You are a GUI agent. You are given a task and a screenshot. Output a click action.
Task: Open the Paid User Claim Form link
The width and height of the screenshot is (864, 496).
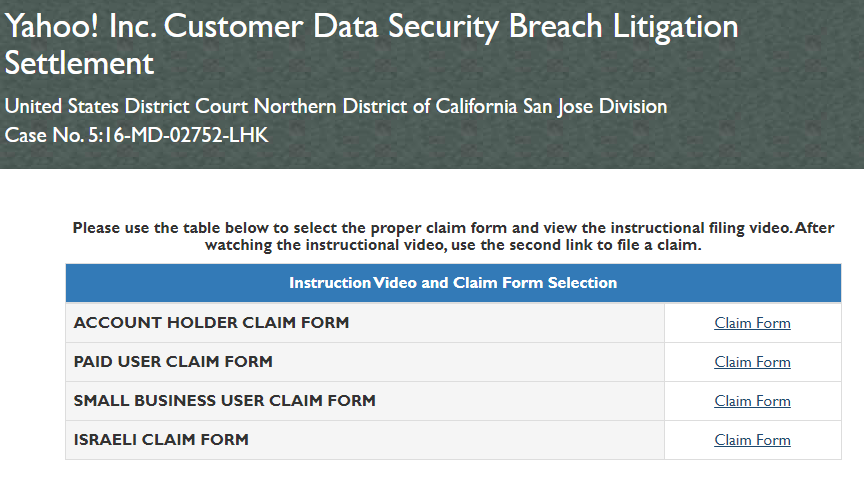coord(752,362)
